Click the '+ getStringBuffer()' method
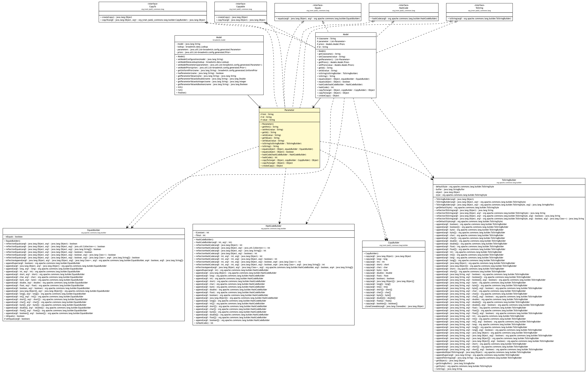588x373 pixels. [454, 363]
